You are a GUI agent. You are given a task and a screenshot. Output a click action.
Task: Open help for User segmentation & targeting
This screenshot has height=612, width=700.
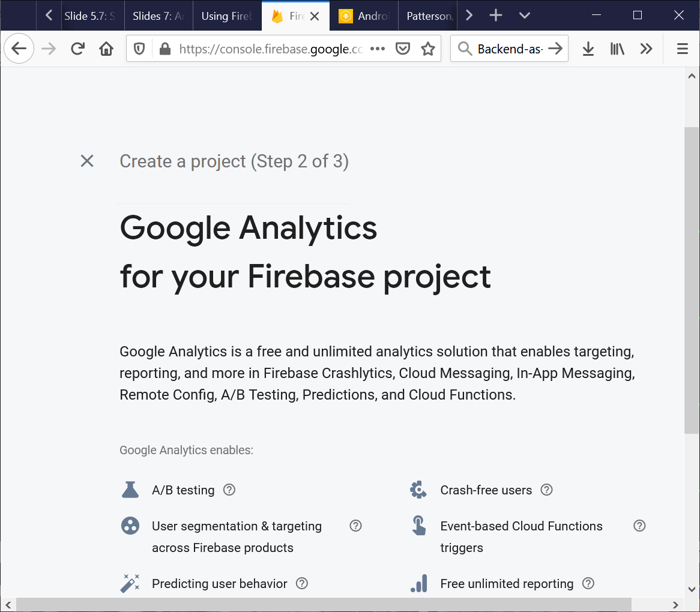[x=355, y=526]
